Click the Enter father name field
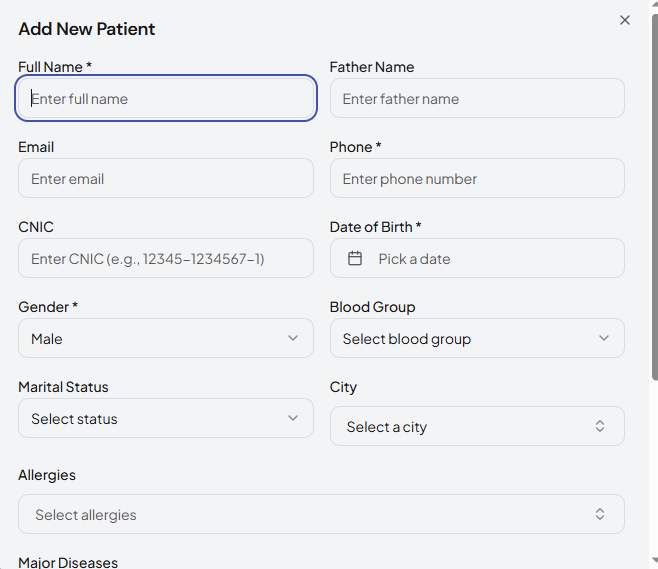Image resolution: width=658 pixels, height=569 pixels. [477, 99]
